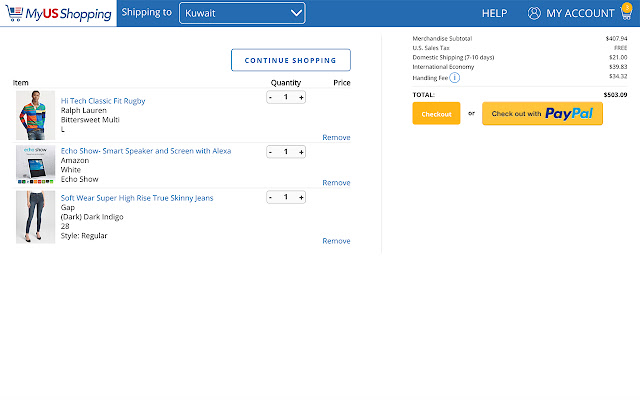The width and height of the screenshot is (640, 400).
Task: Increase quantity of Skinny Jeans item
Action: pyautogui.click(x=301, y=197)
